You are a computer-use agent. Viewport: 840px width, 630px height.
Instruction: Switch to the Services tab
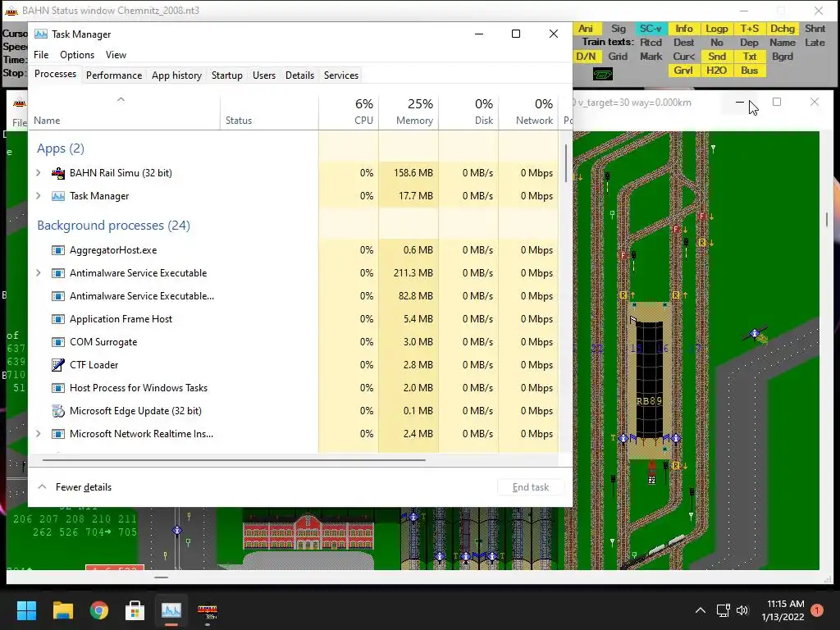341,75
